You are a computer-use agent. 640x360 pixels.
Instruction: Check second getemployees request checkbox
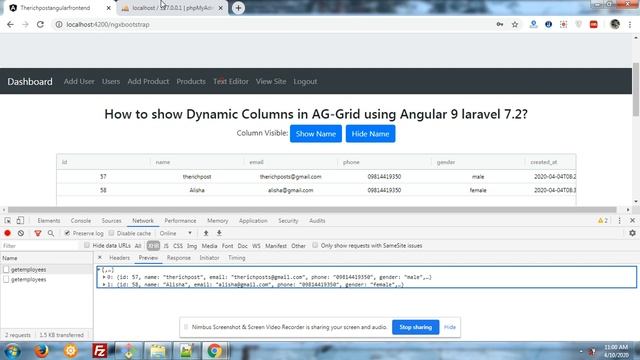click(x=6, y=279)
